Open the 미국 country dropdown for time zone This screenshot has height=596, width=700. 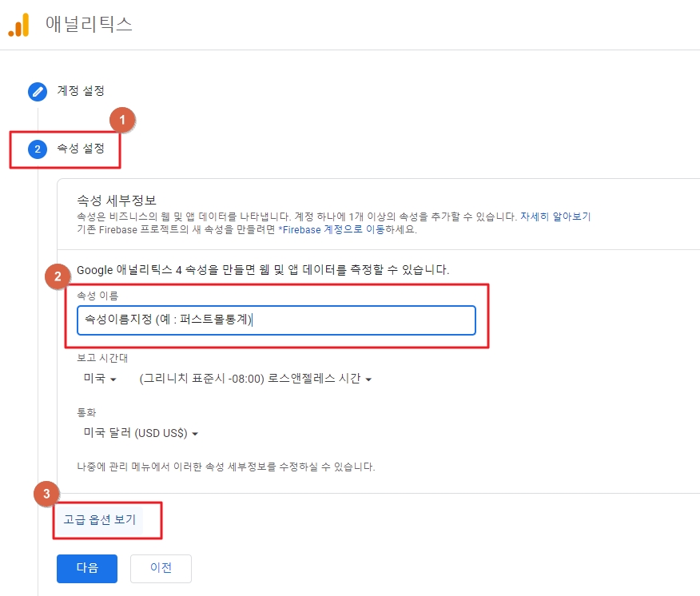point(100,379)
